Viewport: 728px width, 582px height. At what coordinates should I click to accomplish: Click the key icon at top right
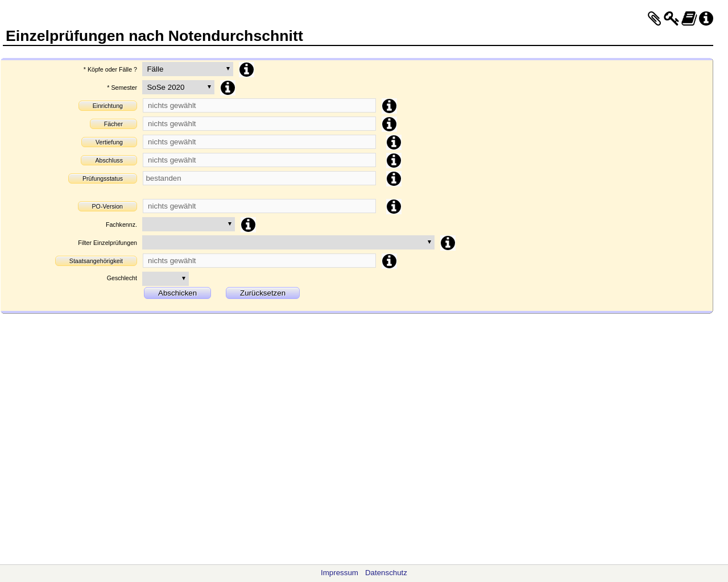coord(671,19)
